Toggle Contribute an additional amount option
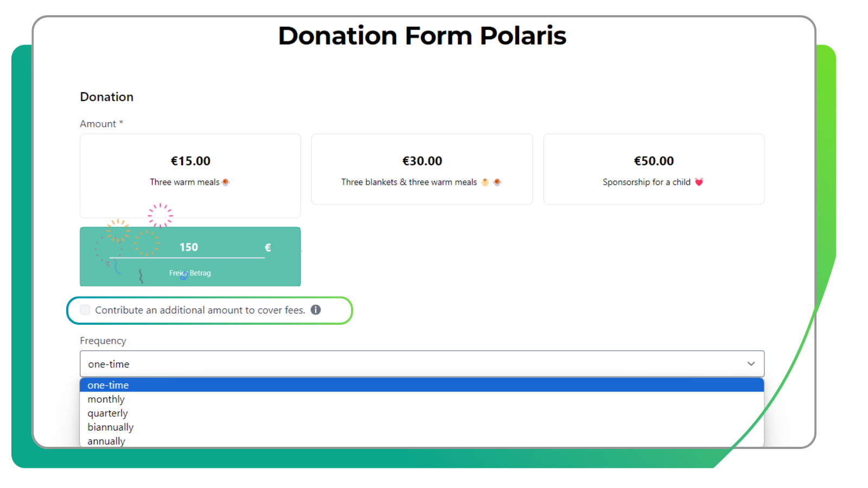This screenshot has width=868, height=488. click(85, 310)
